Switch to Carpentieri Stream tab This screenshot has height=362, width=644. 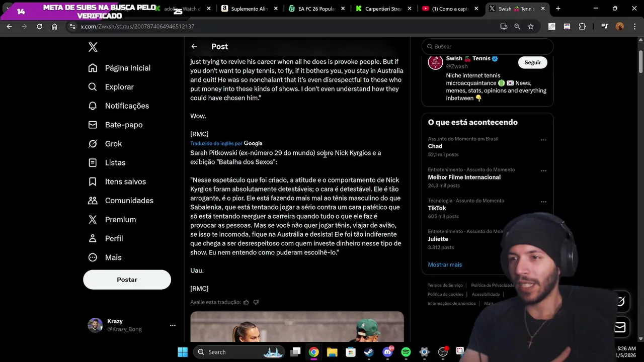click(383, 9)
